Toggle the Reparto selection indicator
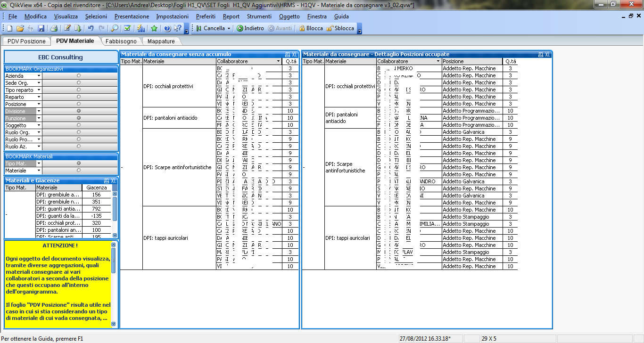 79,97
